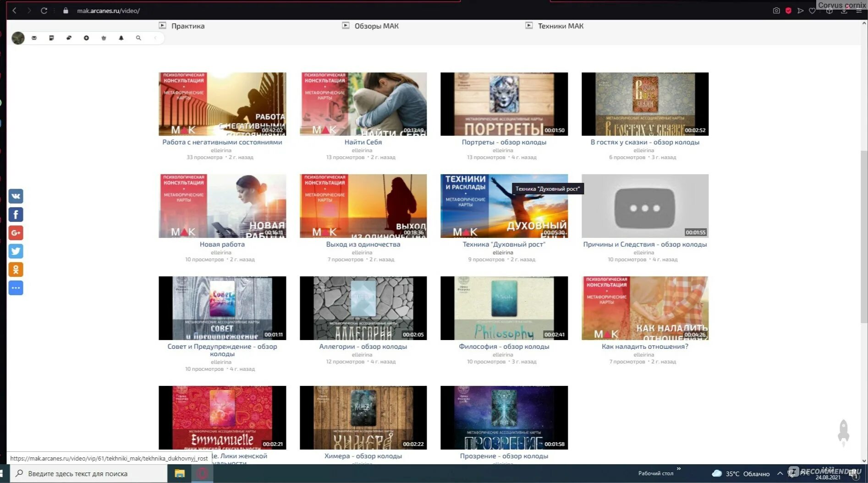This screenshot has width=868, height=483.
Task: Click the page scrollbar up arrow
Action: tap(864, 23)
